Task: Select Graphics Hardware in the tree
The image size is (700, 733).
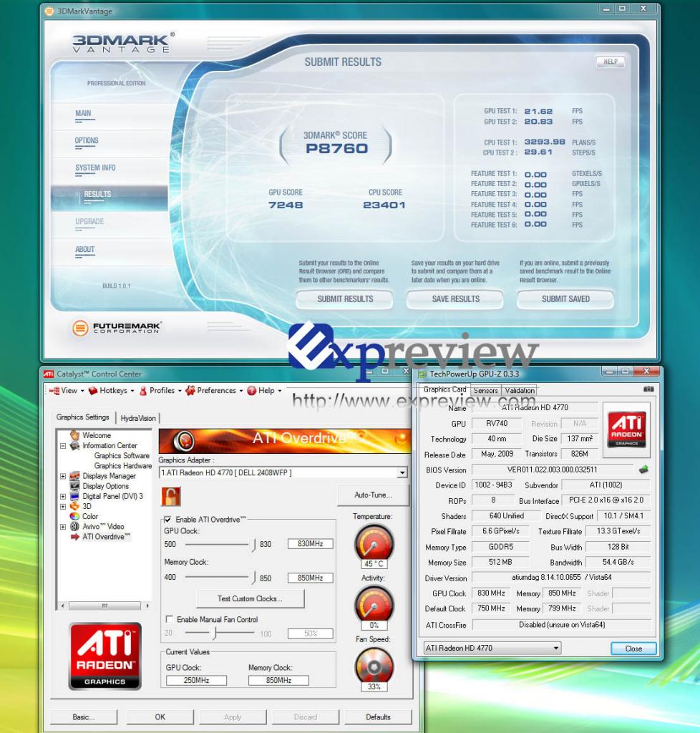Action: (x=123, y=465)
